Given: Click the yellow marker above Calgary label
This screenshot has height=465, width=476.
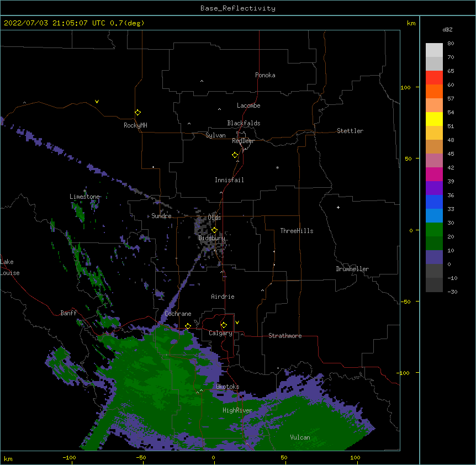Looking at the screenshot, I should [224, 325].
